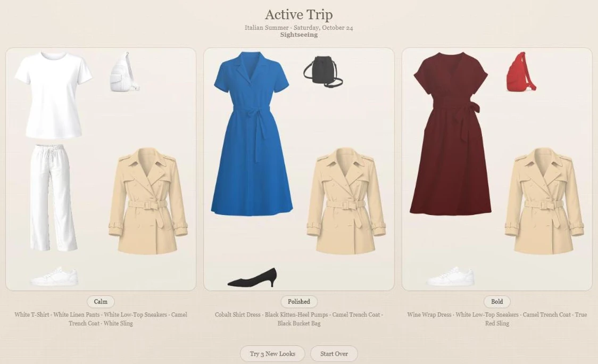Click the "Active Trip" heading
598x364 pixels.
coord(299,14)
